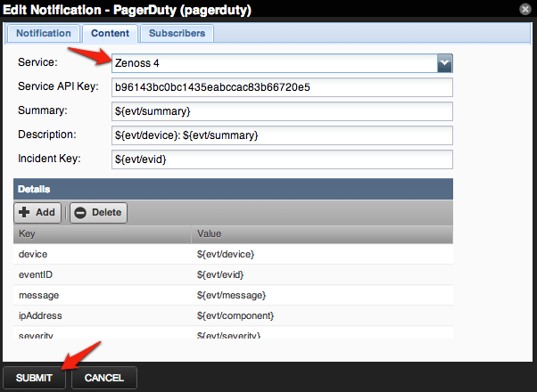Click the Service API Key field
The width and height of the screenshot is (537, 392).
pyautogui.click(x=282, y=87)
